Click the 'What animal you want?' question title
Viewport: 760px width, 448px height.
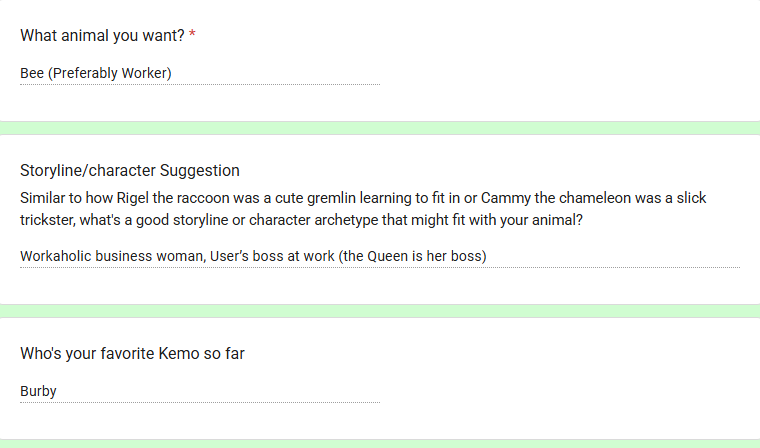tap(102, 35)
